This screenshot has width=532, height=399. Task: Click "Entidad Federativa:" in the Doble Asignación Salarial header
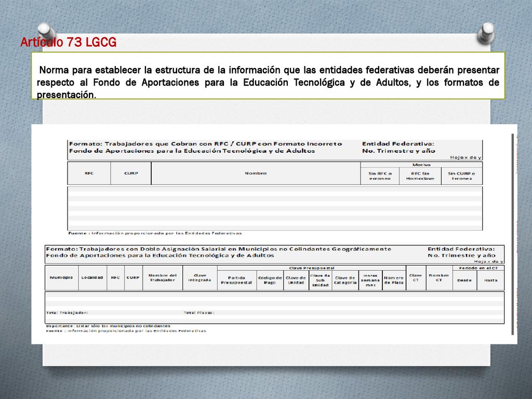pos(461,249)
